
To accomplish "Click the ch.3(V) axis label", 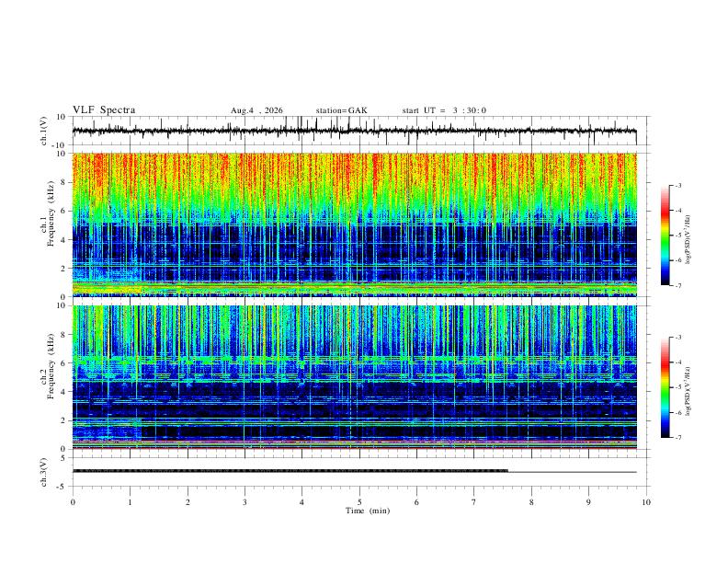I will click(43, 472).
